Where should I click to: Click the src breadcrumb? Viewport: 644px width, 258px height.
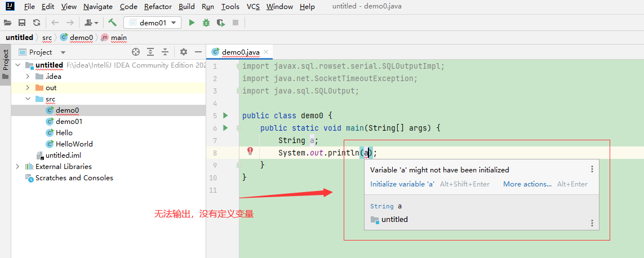(47, 37)
